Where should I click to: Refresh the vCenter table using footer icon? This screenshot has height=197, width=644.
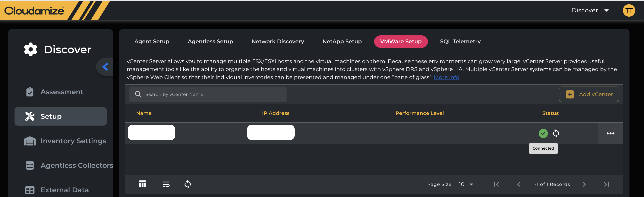tap(187, 184)
